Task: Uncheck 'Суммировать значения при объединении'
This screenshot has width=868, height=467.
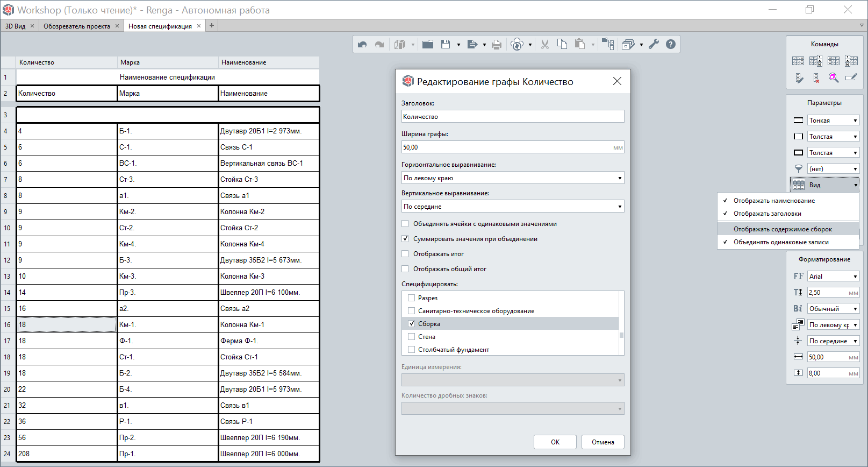Action: point(405,239)
